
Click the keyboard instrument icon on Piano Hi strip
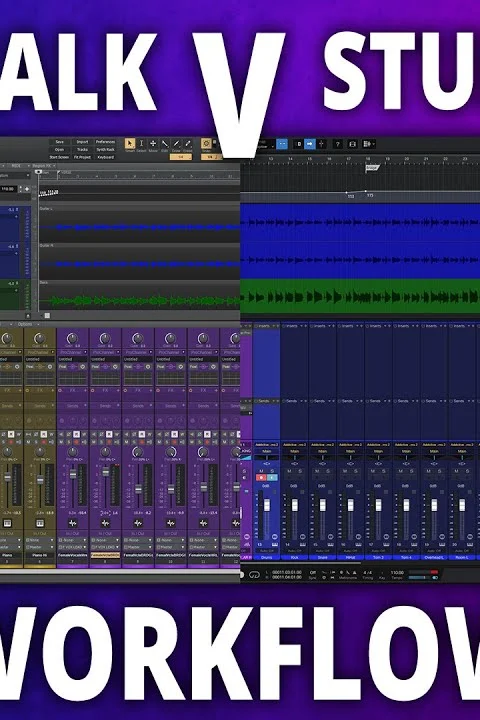tap(40, 523)
